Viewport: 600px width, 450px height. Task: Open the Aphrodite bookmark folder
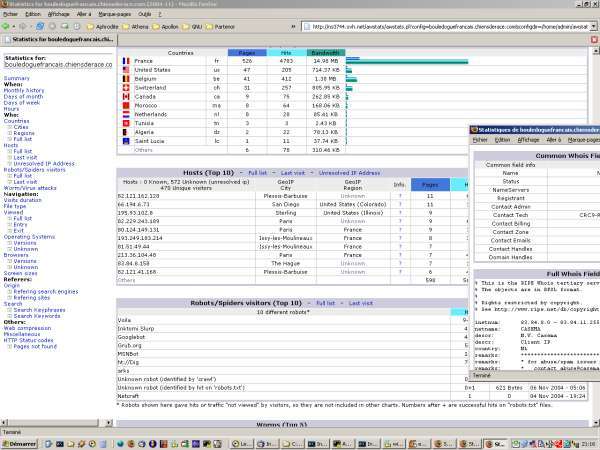(103, 27)
